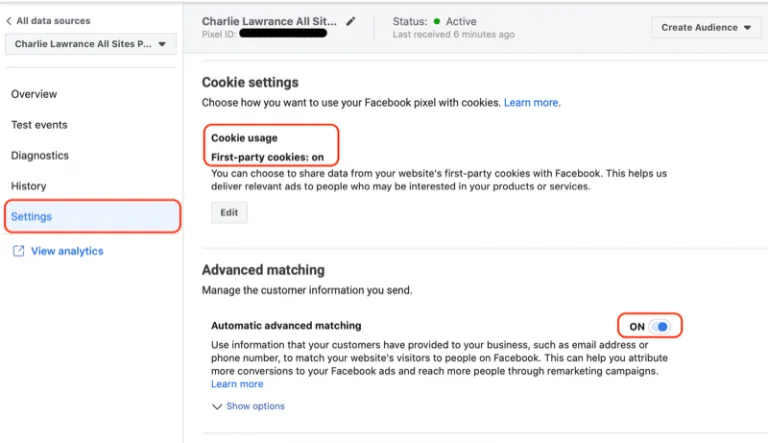Click the Charlie Lawrance All Sites pixel title
The image size is (768, 443).
270,20
